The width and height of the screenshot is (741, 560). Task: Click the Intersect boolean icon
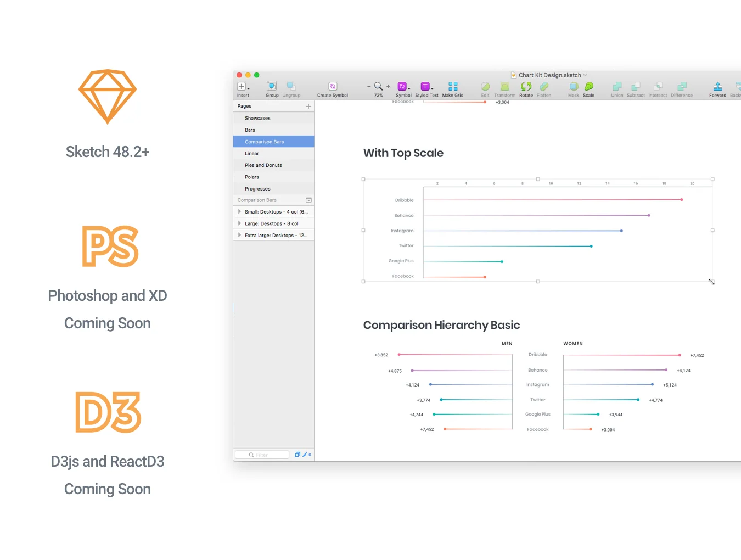click(658, 86)
